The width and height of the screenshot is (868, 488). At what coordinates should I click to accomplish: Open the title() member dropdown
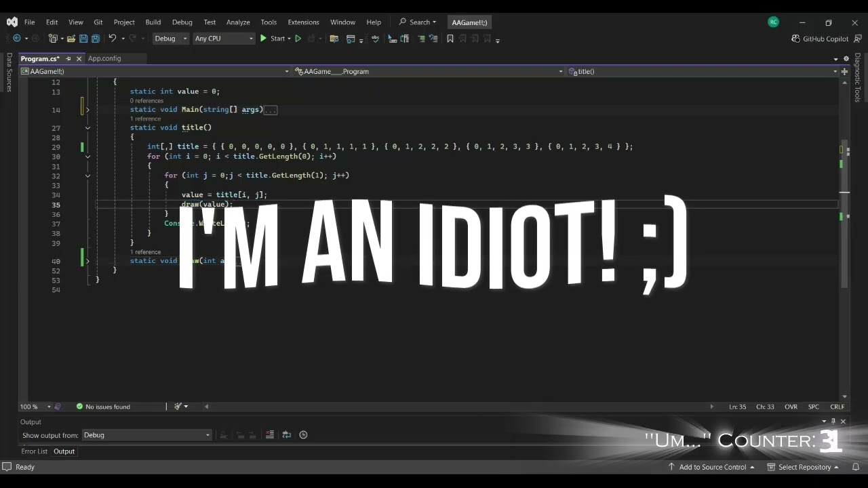(703, 71)
